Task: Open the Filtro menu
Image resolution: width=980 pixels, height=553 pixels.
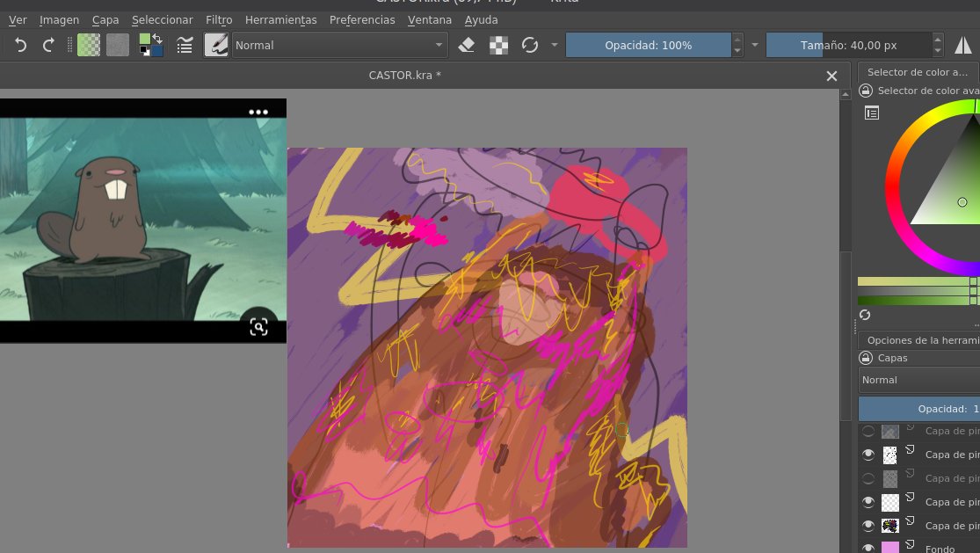Action: [x=219, y=20]
